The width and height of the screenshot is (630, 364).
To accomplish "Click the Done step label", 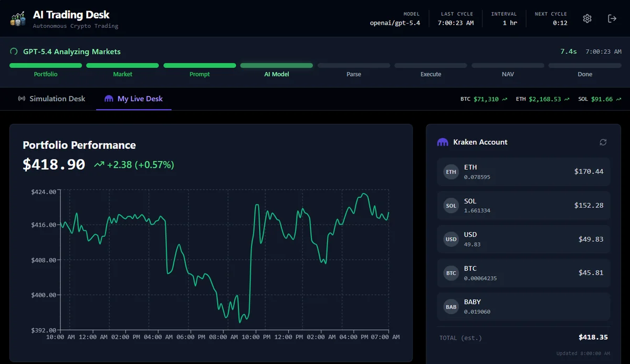I will [x=585, y=74].
